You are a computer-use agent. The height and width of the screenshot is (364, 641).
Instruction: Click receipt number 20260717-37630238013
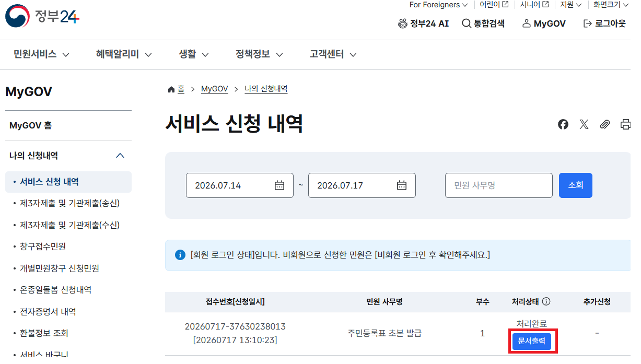coord(235,327)
